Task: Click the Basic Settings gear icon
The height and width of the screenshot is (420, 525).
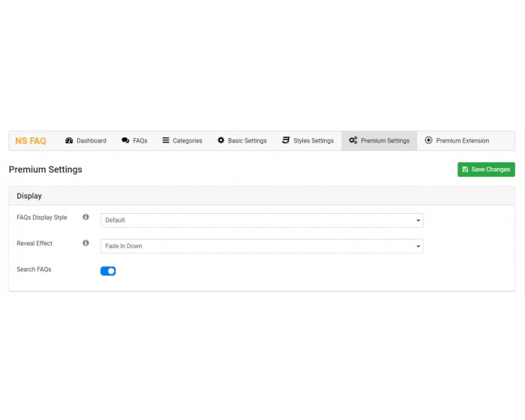Action: (221, 141)
